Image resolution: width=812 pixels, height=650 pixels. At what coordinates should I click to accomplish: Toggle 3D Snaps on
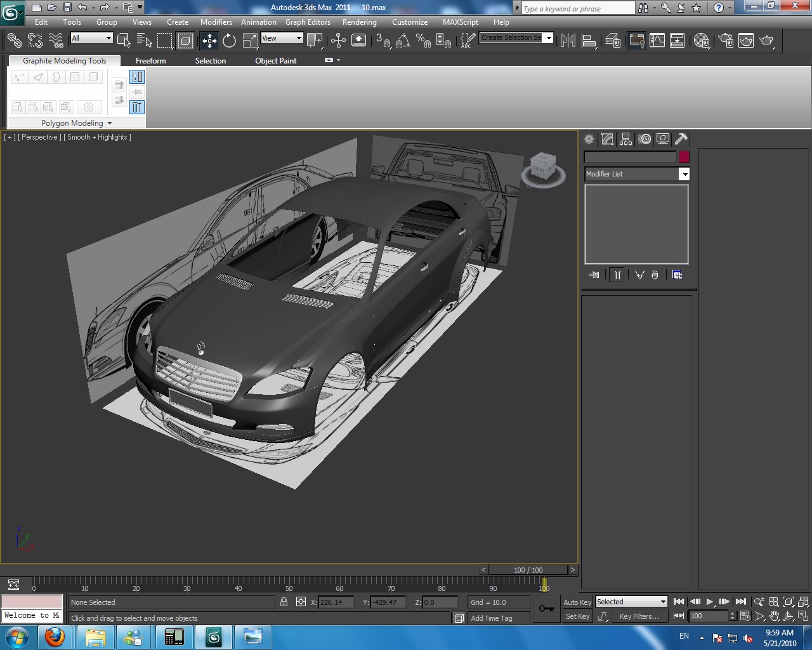(x=383, y=41)
